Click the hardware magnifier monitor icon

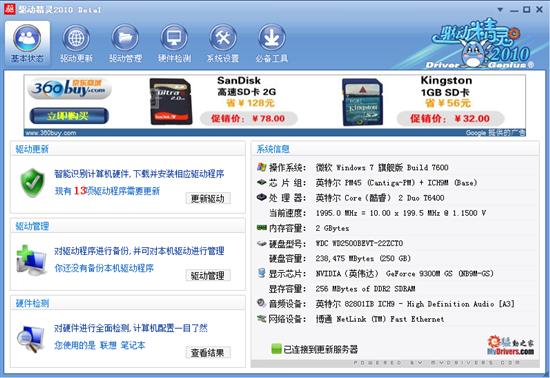click(x=31, y=338)
